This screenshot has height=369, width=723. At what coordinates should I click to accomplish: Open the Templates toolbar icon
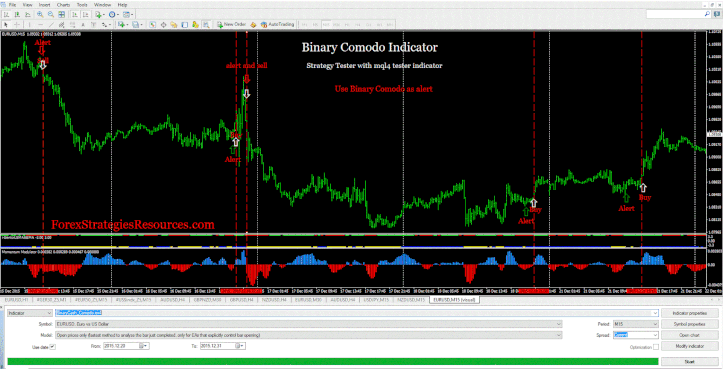click(x=125, y=15)
